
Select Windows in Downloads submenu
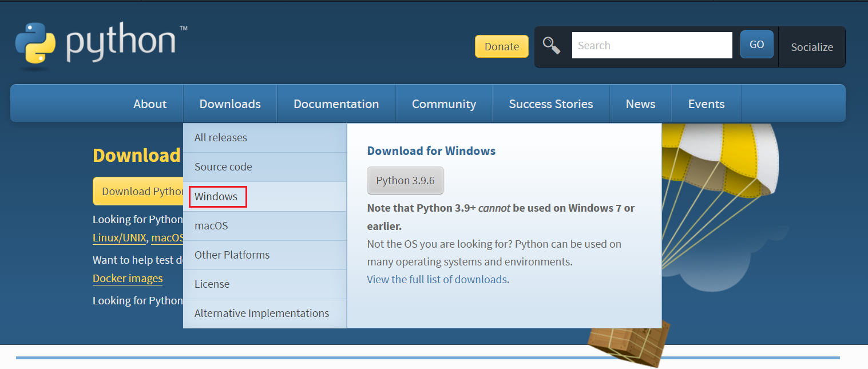click(264, 196)
